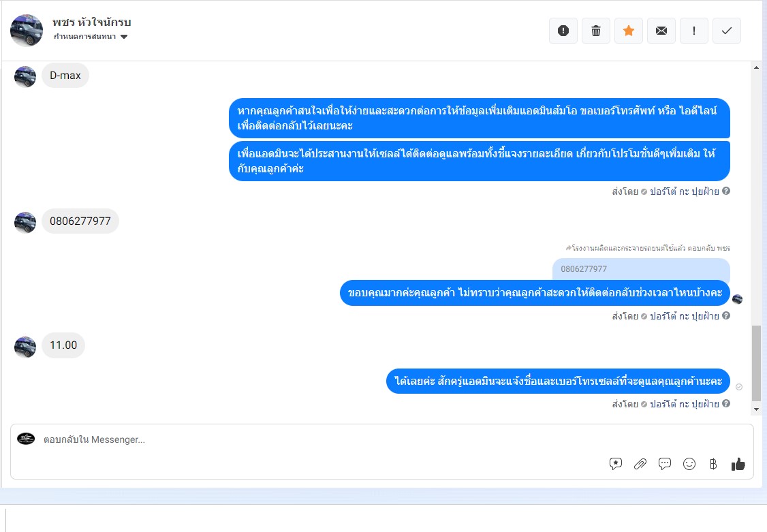767x532 pixels.
Task: Open the customer's profile avatar in header
Action: coord(27,31)
